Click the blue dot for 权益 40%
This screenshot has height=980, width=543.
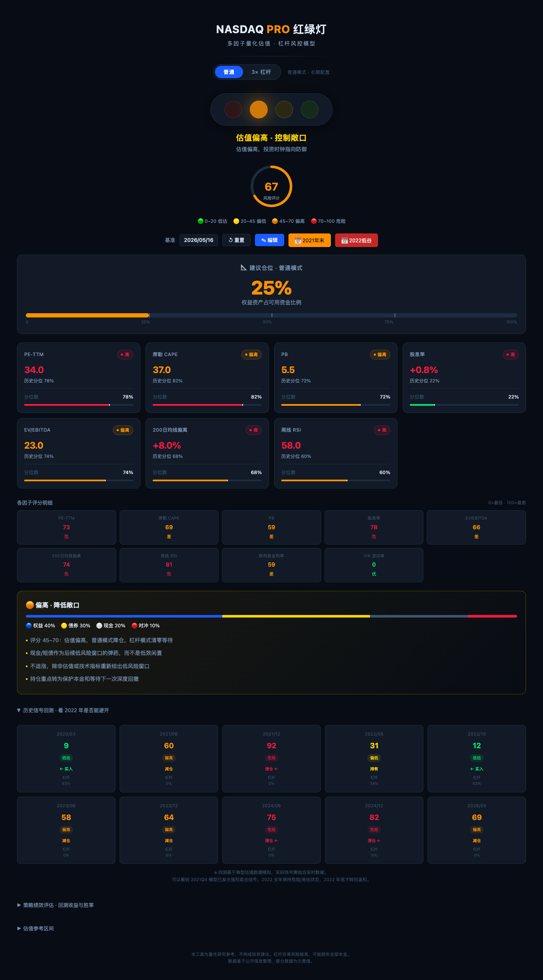pyautogui.click(x=29, y=626)
